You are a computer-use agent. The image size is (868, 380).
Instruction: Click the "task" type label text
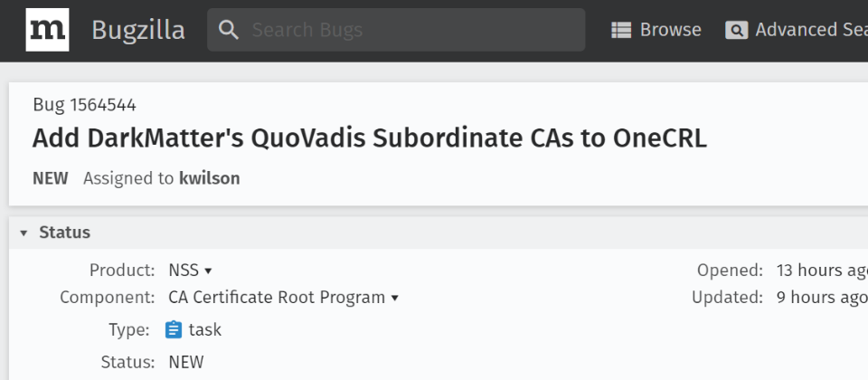205,330
